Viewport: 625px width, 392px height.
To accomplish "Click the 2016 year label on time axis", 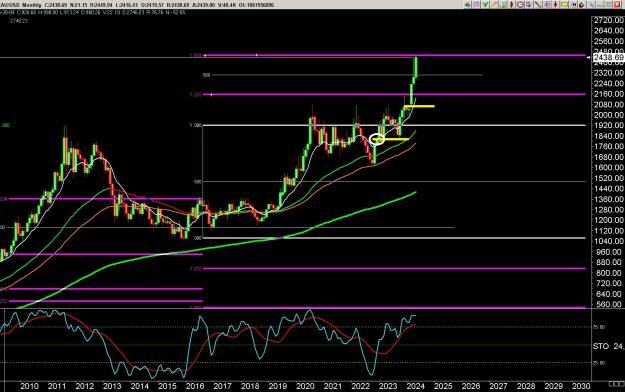I will [x=195, y=386].
